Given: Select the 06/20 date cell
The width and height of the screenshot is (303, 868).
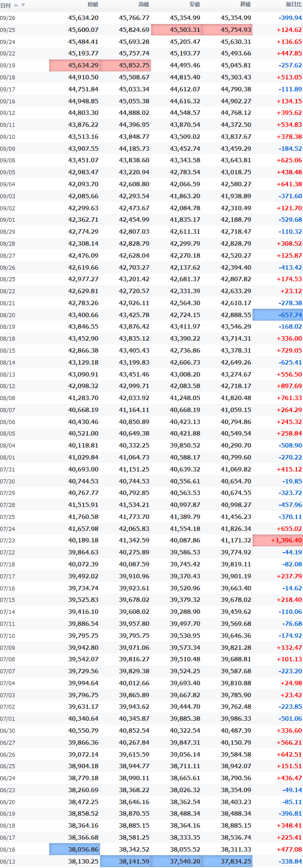Looking at the screenshot, I should coord(8,802).
